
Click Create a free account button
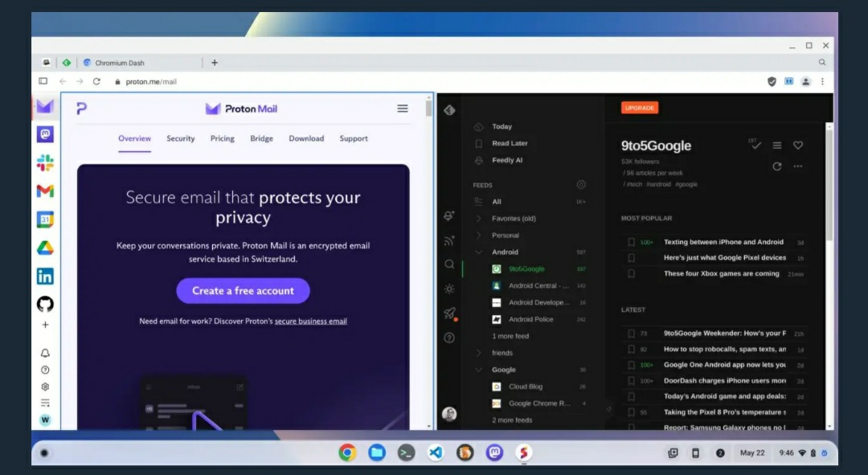(x=243, y=291)
